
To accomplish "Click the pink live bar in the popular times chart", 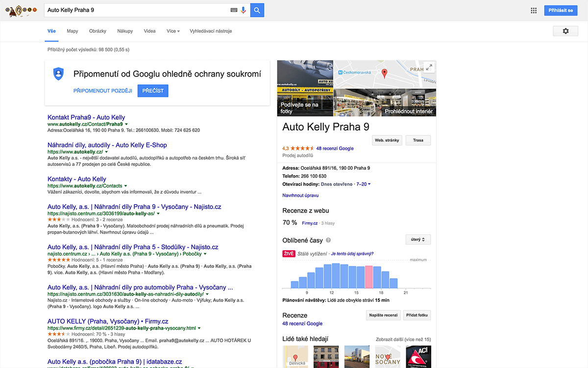I will [x=368, y=277].
